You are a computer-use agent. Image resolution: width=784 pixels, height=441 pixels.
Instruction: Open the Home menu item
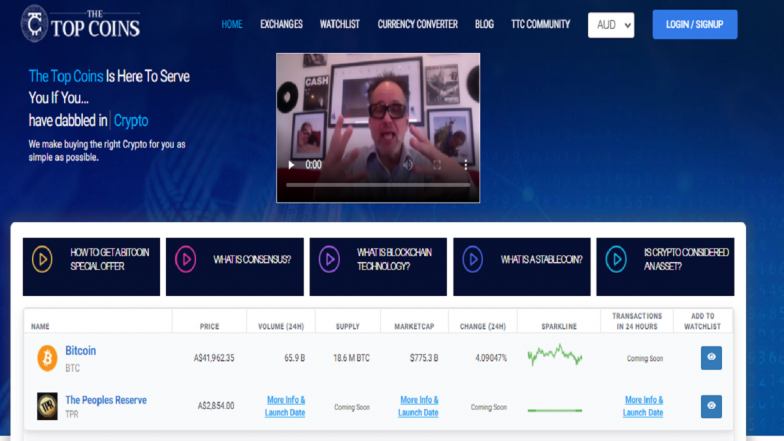[x=232, y=24]
